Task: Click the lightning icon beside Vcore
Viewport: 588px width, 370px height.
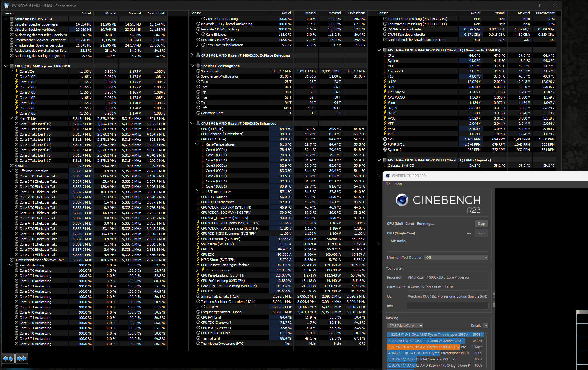Action: click(385, 103)
